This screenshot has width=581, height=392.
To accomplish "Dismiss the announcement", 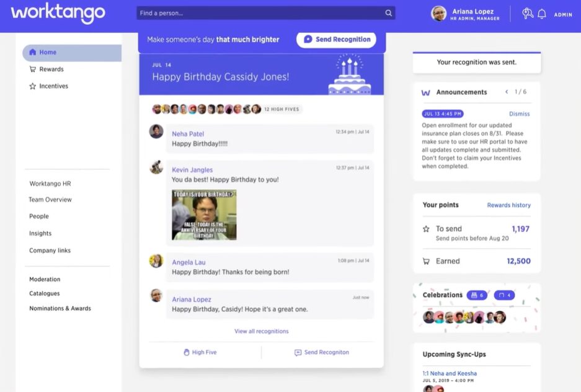I will [519, 114].
